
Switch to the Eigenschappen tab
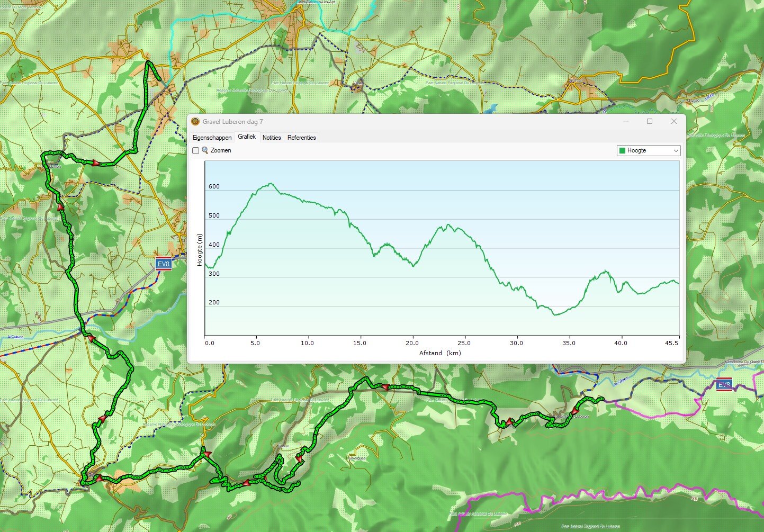(212, 138)
